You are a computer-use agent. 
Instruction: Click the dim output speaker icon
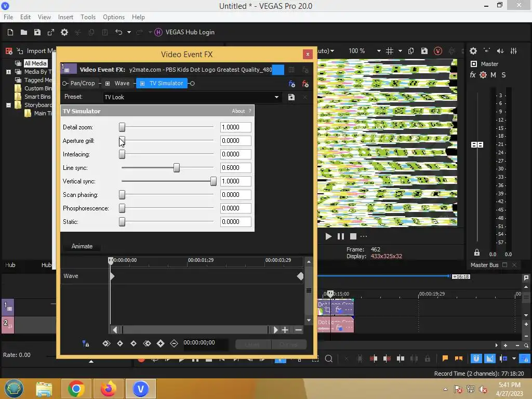(500, 51)
